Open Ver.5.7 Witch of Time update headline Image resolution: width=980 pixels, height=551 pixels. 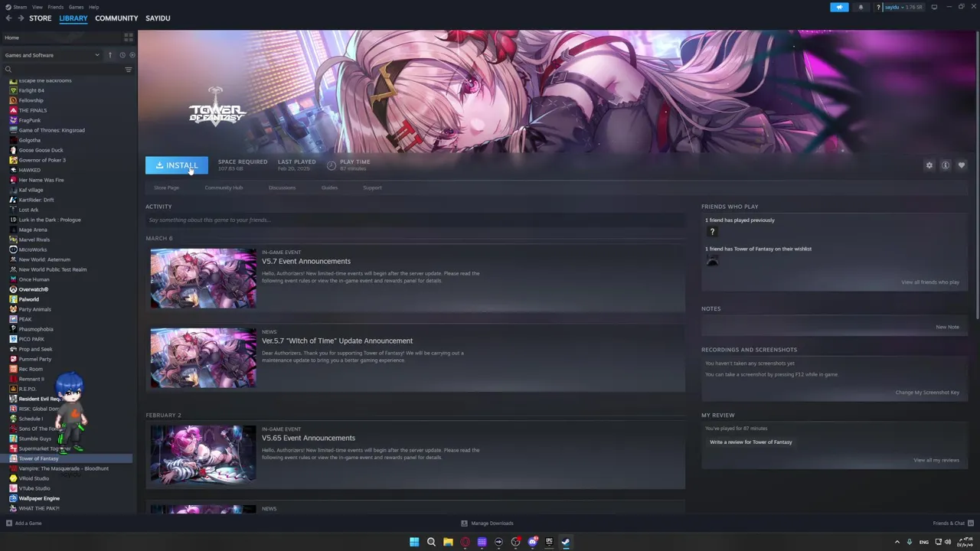[337, 341]
